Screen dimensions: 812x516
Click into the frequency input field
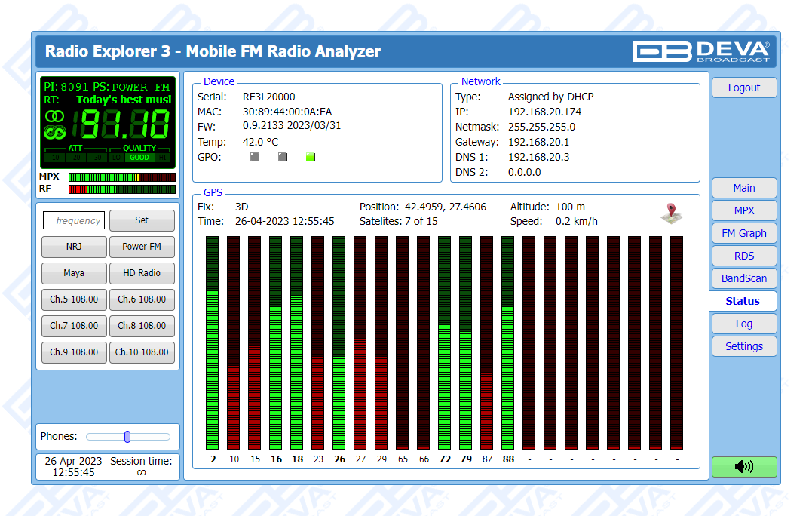click(74, 220)
